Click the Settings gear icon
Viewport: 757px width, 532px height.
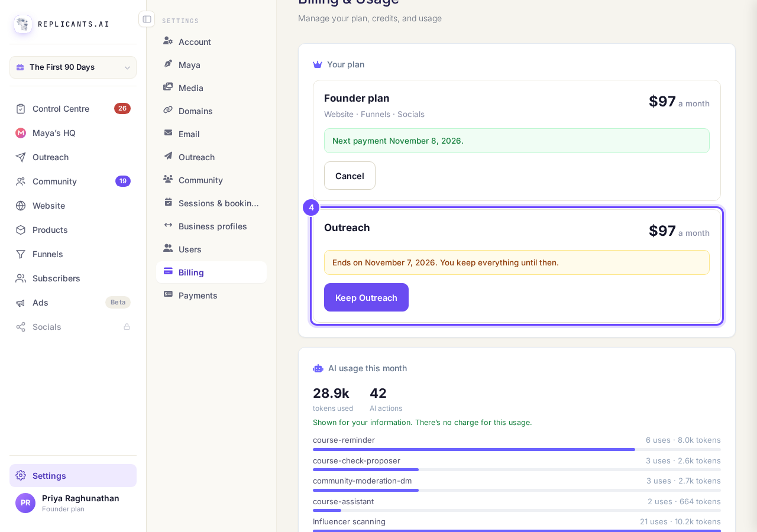click(21, 475)
